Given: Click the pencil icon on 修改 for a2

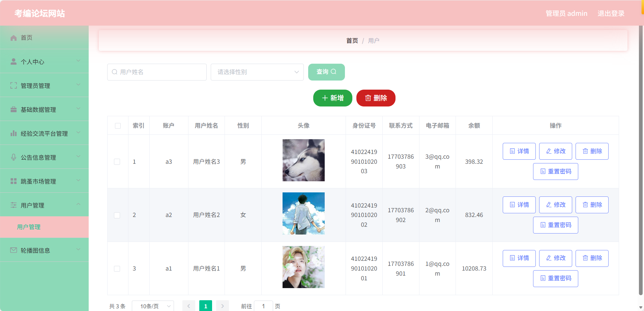Looking at the screenshot, I should [549, 205].
